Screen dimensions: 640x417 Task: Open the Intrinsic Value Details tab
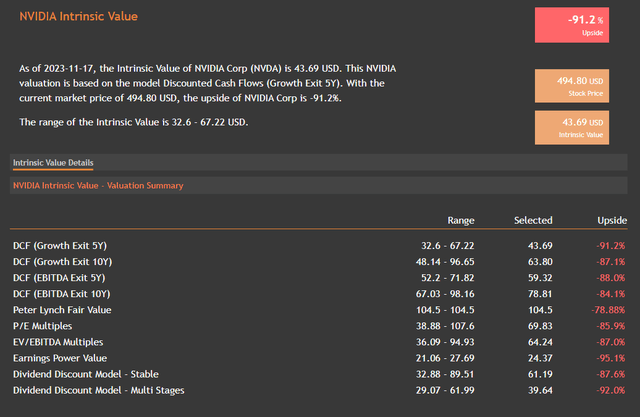coord(53,162)
